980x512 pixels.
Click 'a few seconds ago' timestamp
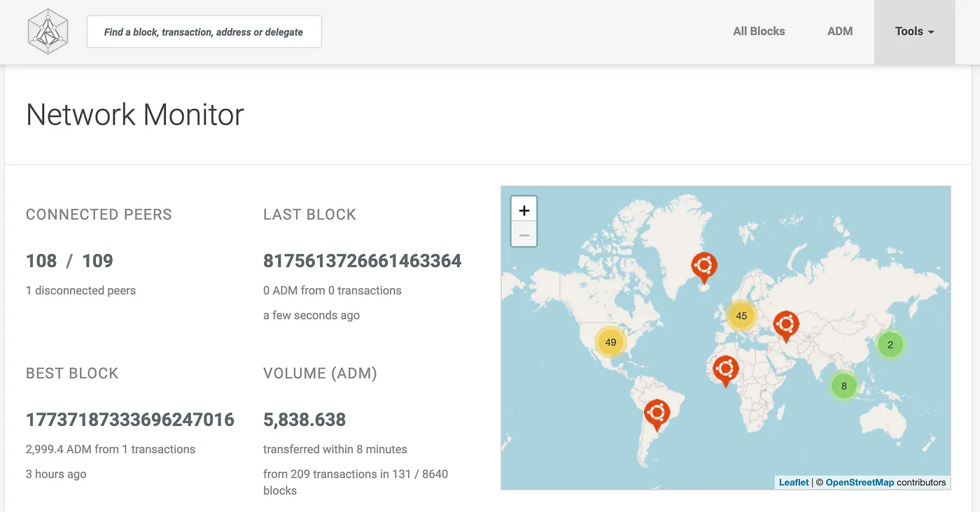311,315
